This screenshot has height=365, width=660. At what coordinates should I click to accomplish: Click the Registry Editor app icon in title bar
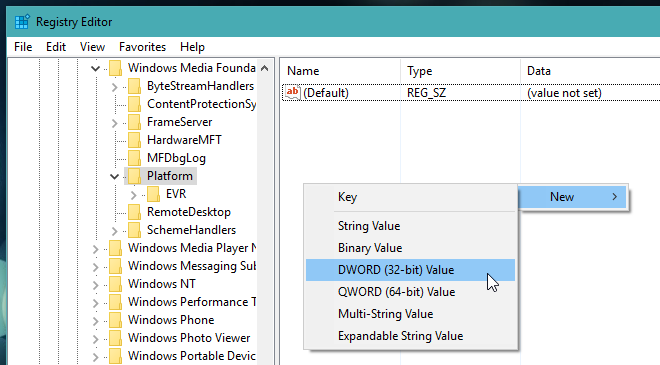pos(22,22)
